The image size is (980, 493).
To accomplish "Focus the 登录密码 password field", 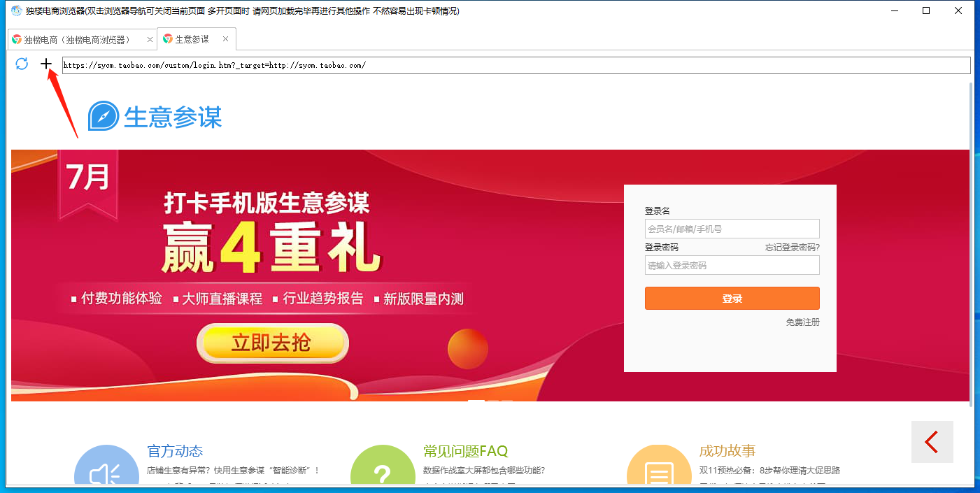I will [x=732, y=266].
